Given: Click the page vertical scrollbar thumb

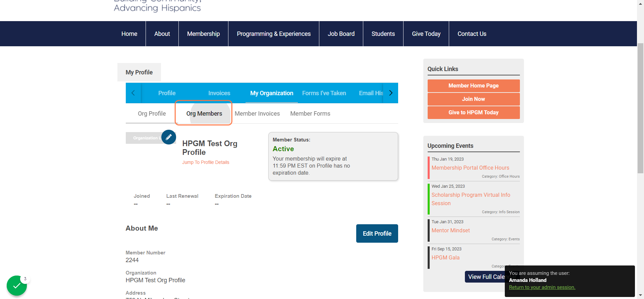Looking at the screenshot, I should coord(640,108).
